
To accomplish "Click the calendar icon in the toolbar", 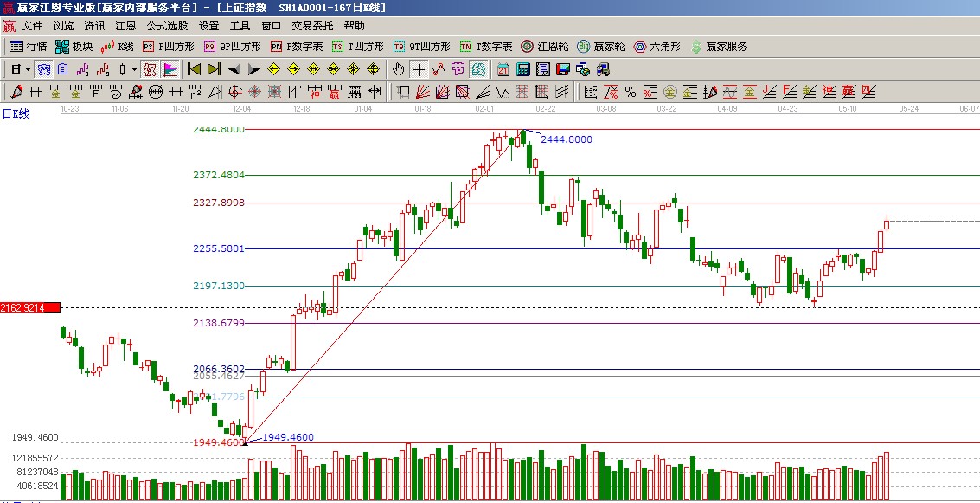I will tap(503, 69).
